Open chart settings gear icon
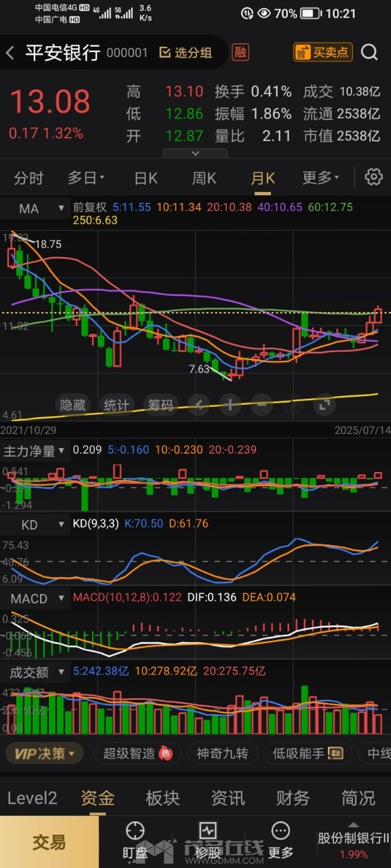The height and width of the screenshot is (868, 391). tap(374, 177)
